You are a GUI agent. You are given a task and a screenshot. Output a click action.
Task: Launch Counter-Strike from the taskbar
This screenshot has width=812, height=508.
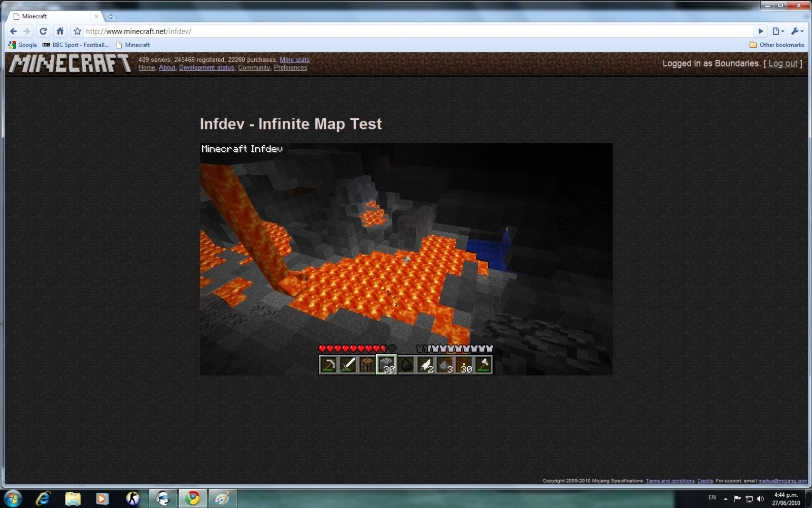pyautogui.click(x=132, y=499)
